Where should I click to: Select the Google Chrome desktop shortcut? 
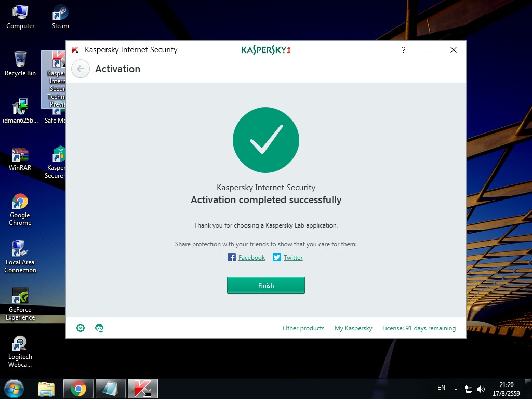[20, 210]
